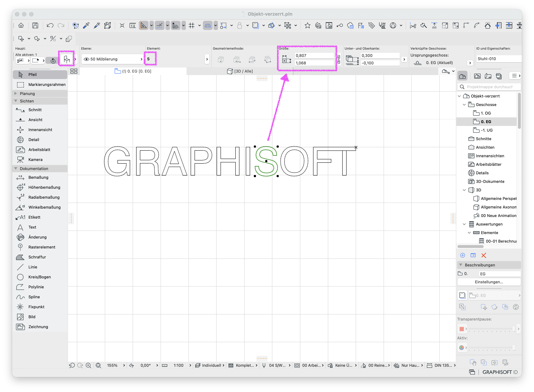Open the 50 Möblierung layer dropdown
Screen dimensions: 534x392
[x=112, y=59]
